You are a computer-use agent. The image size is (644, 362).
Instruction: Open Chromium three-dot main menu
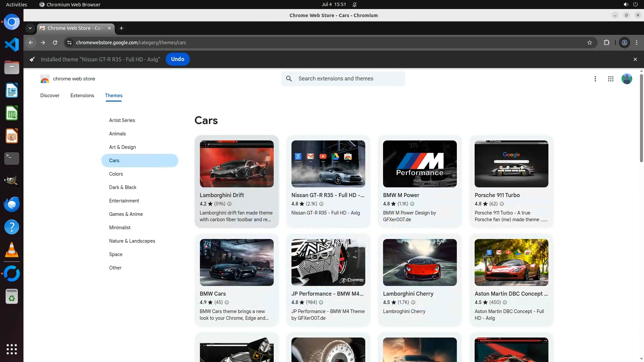(636, 43)
